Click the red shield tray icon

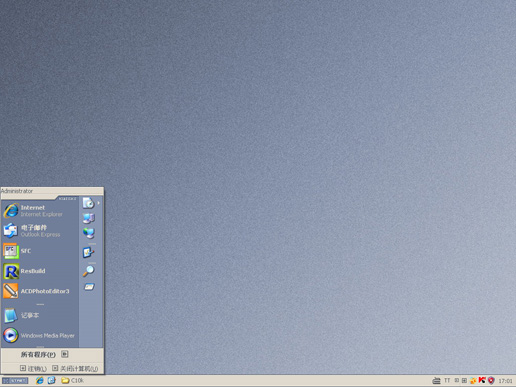tap(491, 380)
